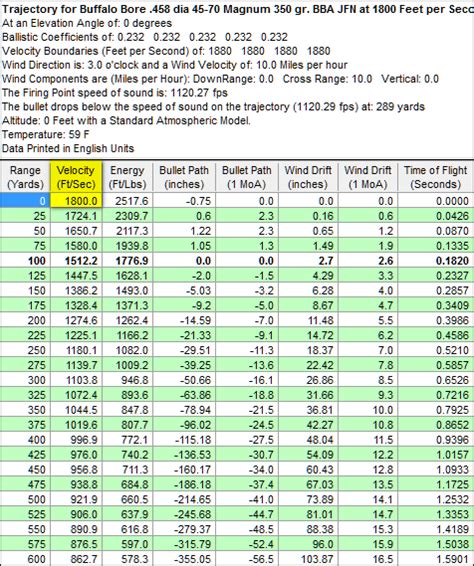
Task: Click the Ballistic Coefficients line
Action: [x=145, y=37]
